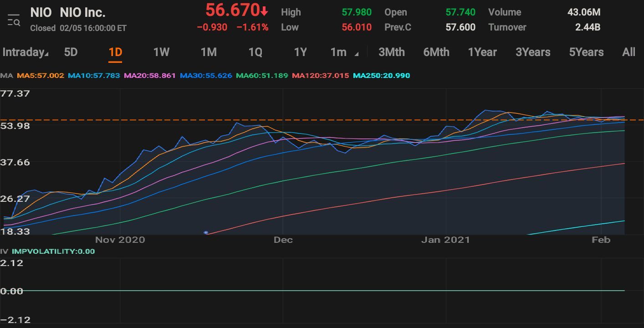Viewport: 644px width, 328px height.
Task: Click the MA30:55.626 legend value
Action: [206, 76]
